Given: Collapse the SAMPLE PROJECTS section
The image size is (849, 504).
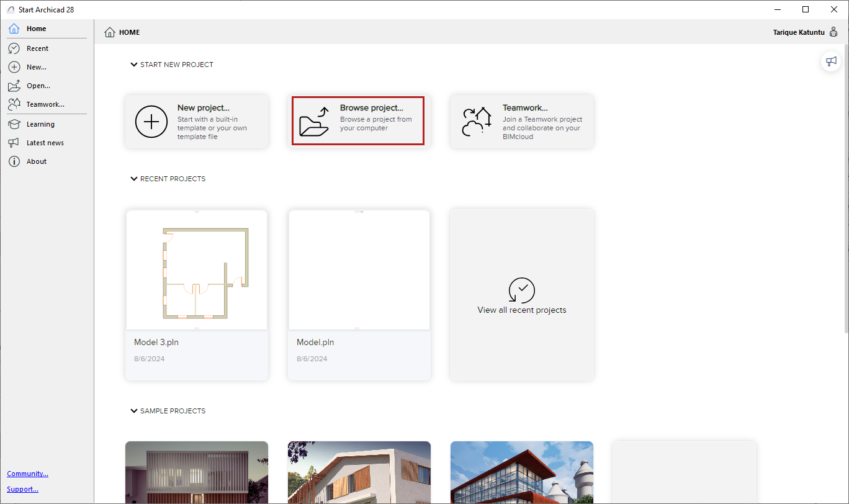Looking at the screenshot, I should 133,411.
